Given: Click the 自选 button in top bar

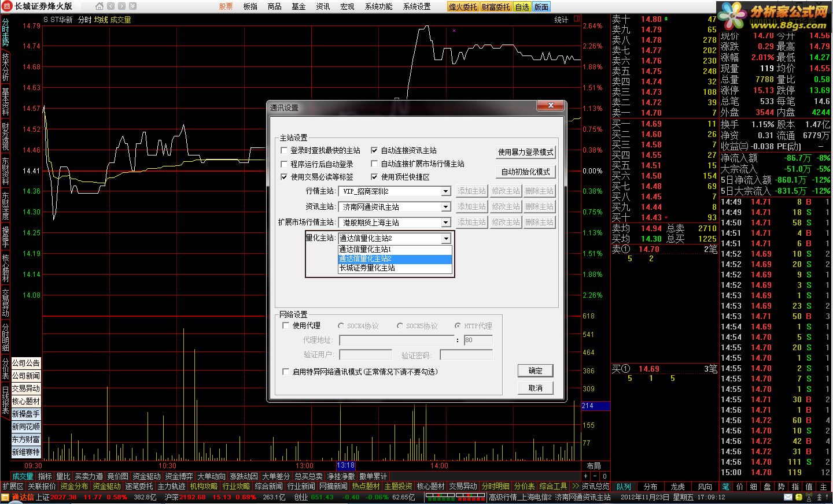Looking at the screenshot, I should pyautogui.click(x=522, y=7).
